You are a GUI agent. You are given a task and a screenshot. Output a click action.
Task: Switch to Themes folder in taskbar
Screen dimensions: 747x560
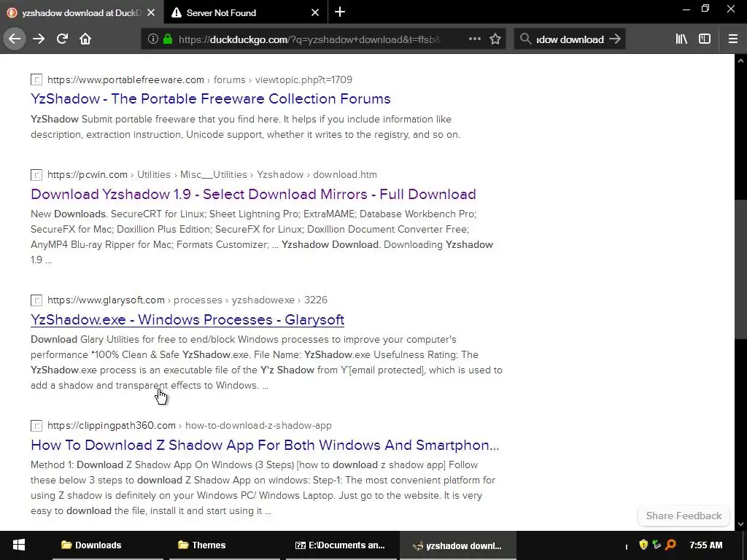pos(225,545)
